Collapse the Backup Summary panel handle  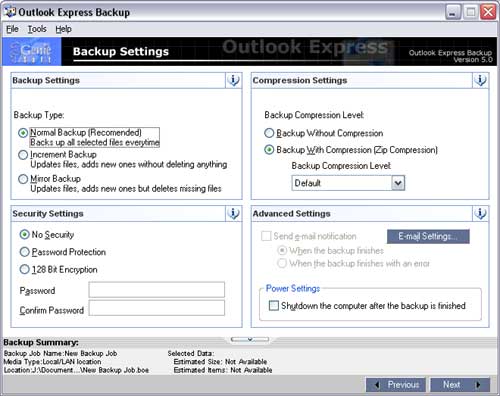tap(250, 339)
